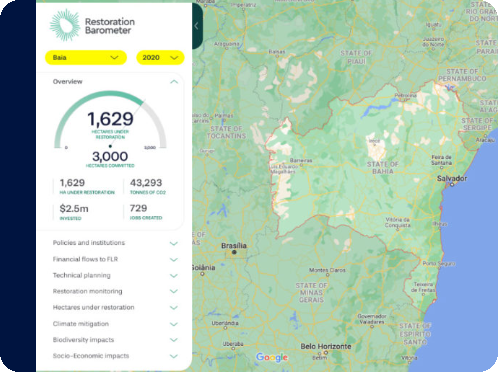Viewport: 498px width, 372px height.
Task: Click Belo Horizonte label on map
Action: 326,347
